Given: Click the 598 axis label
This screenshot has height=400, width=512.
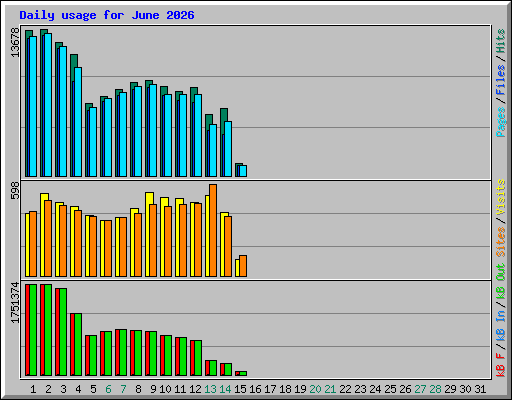Looking at the screenshot, I should coord(15,190).
